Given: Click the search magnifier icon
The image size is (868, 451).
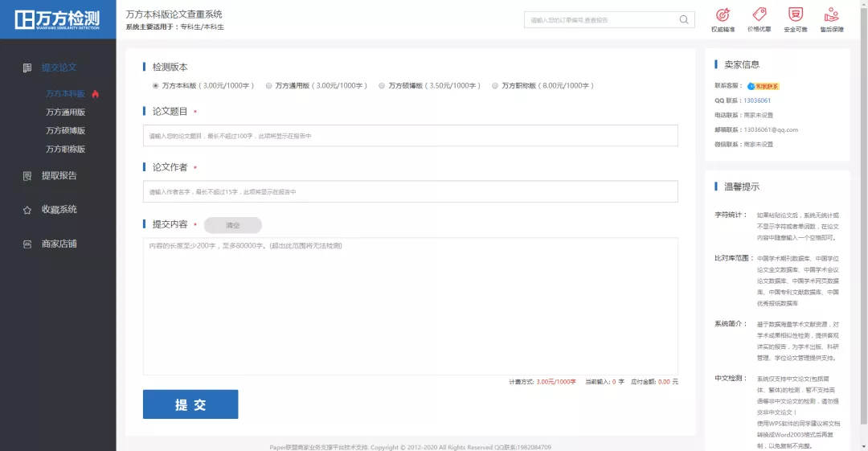Looking at the screenshot, I should point(684,20).
